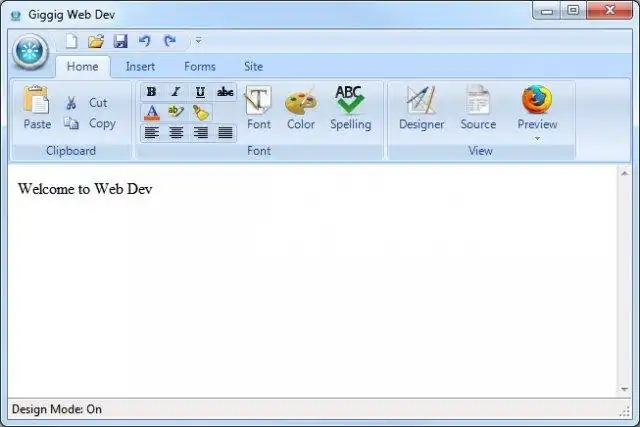Screen dimensions: 640x427
Task: Cut the selected content
Action: click(87, 103)
